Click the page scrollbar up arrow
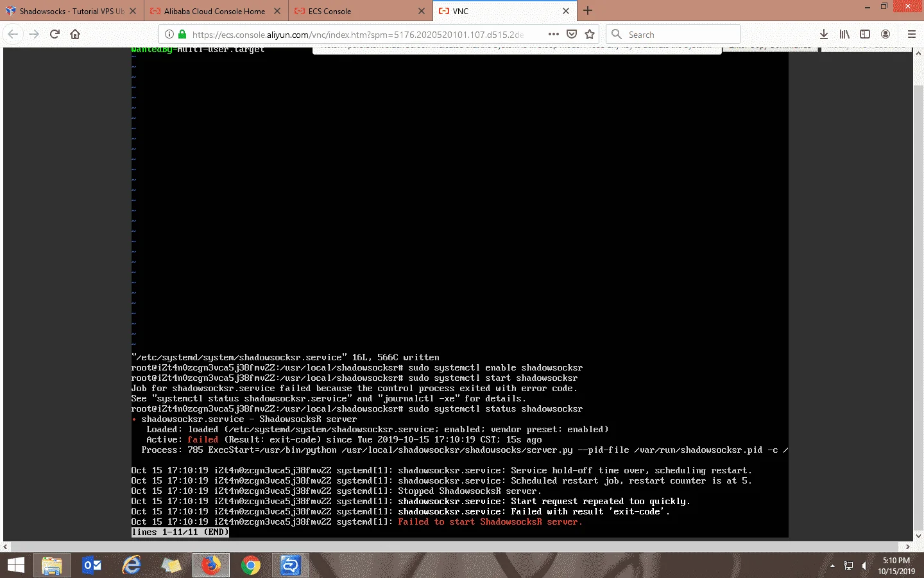 coord(918,53)
